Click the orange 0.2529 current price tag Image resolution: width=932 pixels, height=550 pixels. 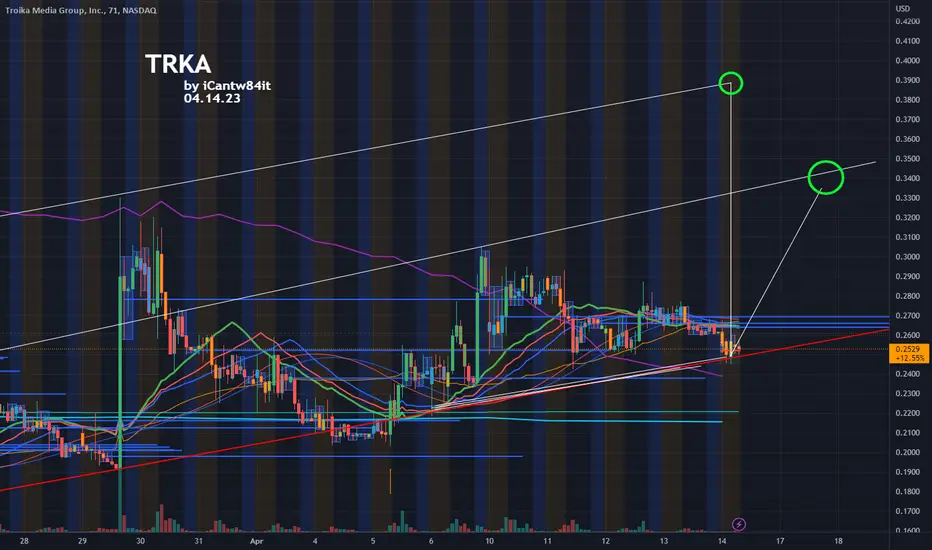[x=908, y=353]
